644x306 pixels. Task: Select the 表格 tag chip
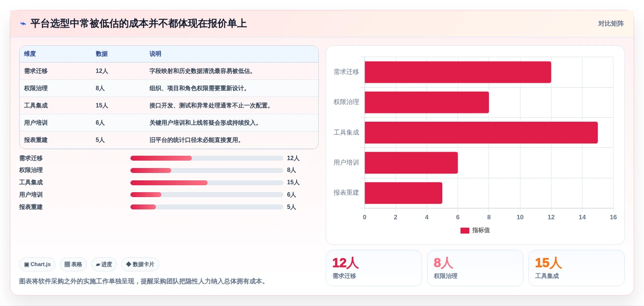73,265
